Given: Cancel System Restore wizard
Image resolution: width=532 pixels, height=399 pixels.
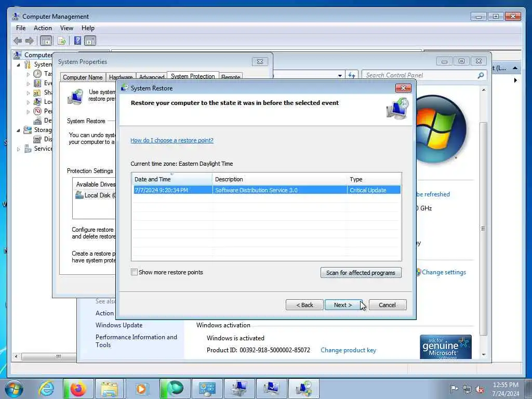Looking at the screenshot, I should (x=388, y=304).
